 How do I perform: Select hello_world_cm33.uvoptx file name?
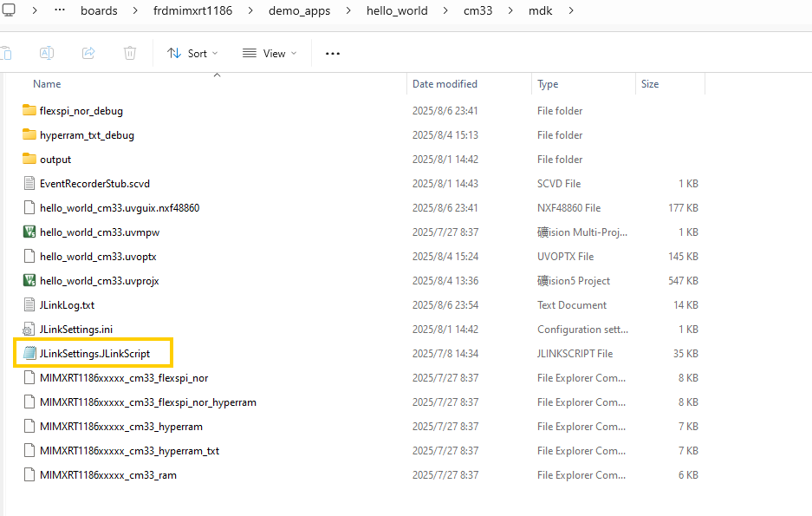click(x=98, y=257)
